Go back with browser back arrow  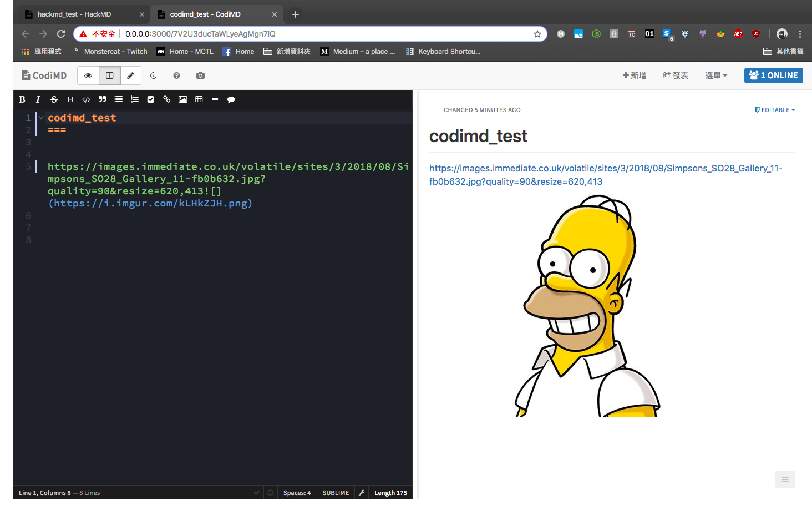(26, 34)
